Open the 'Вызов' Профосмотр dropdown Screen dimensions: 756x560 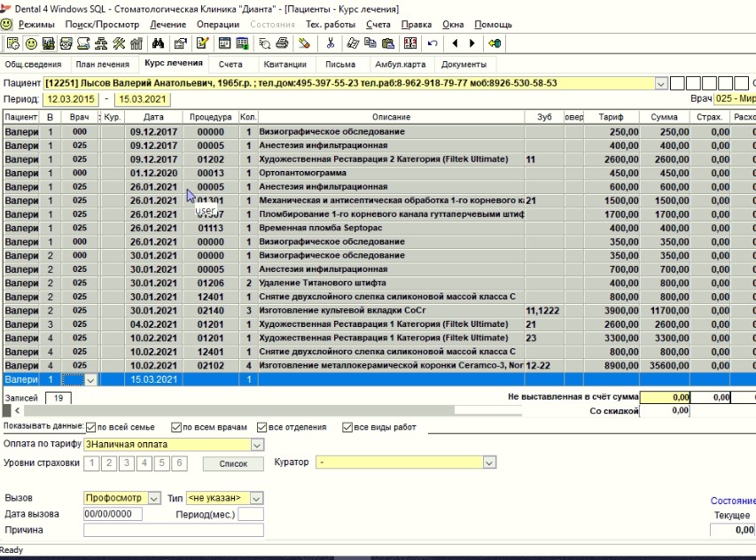155,498
